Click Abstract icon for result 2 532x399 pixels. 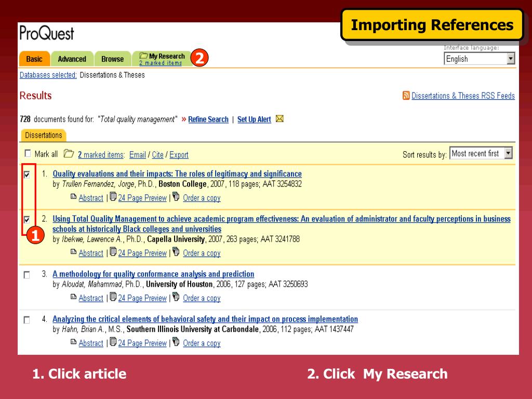pos(73,252)
